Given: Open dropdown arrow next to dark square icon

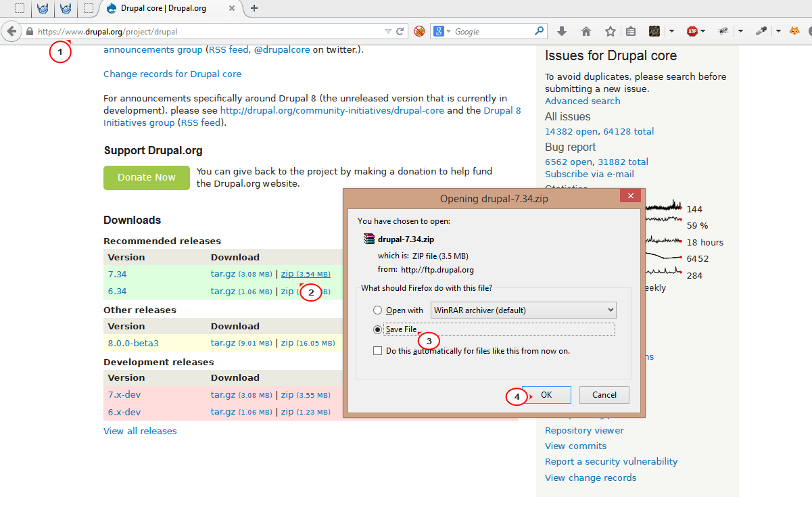Looking at the screenshot, I should (671, 31).
